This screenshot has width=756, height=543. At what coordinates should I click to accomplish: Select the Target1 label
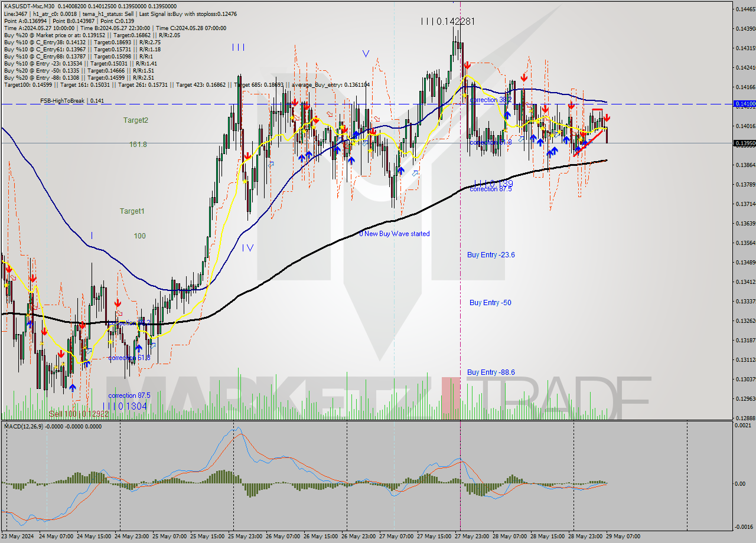(132, 211)
